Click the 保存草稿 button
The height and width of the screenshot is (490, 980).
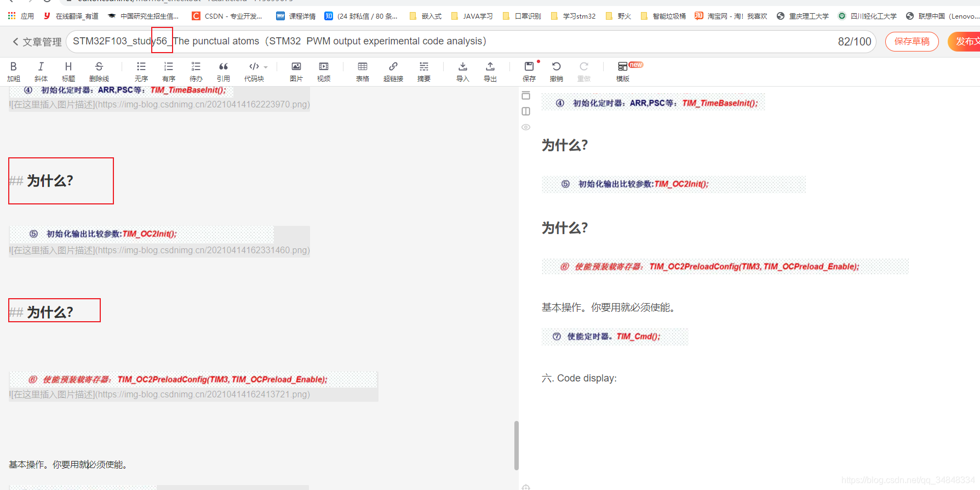(912, 42)
